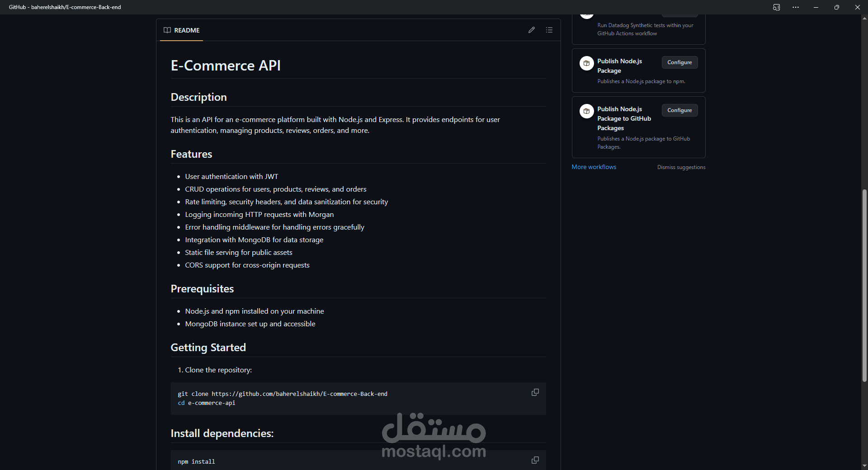Click the book icon beside README
Image resolution: width=868 pixels, height=470 pixels.
[167, 30]
